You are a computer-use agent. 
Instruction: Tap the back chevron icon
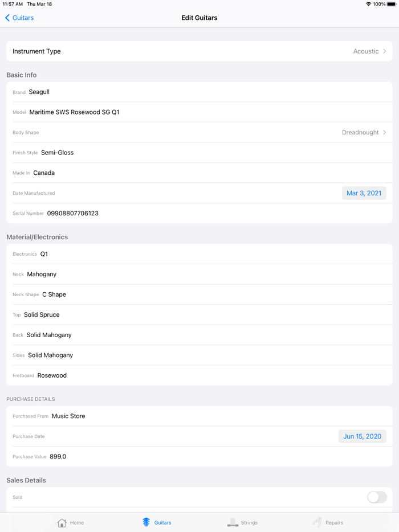click(7, 18)
